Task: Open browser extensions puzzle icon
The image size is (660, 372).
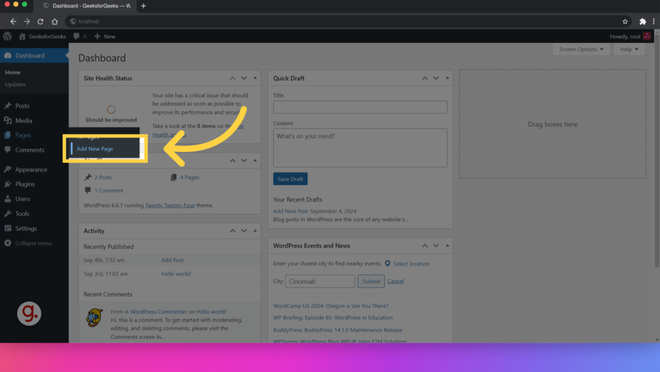Action: [x=642, y=21]
